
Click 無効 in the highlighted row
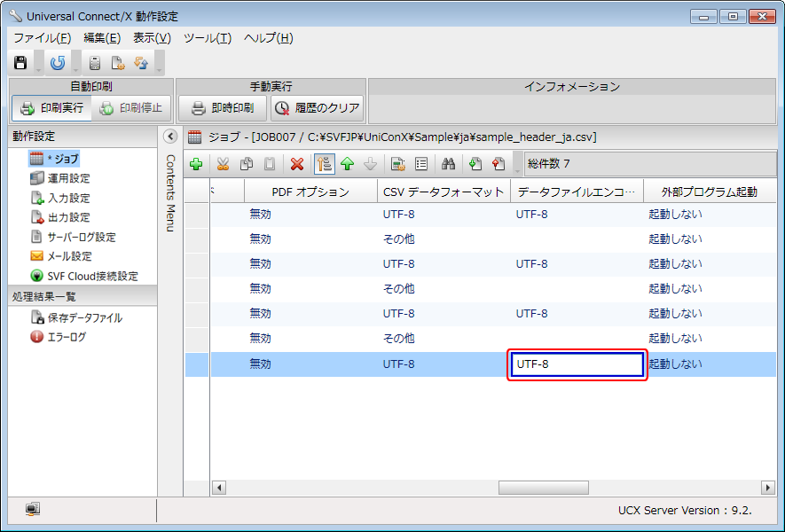click(x=260, y=364)
